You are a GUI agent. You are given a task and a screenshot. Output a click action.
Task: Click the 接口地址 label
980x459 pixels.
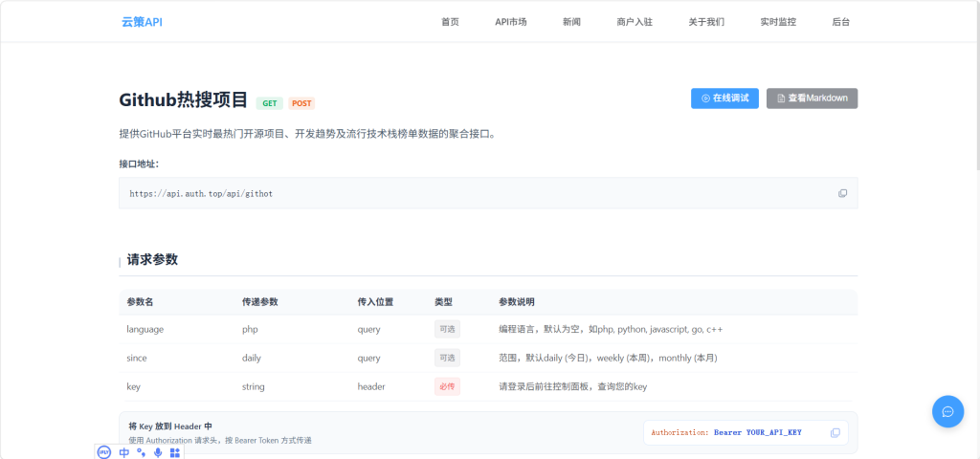pos(140,164)
